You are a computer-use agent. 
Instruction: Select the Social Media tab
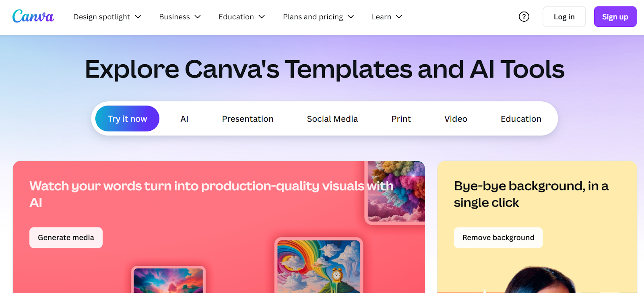(332, 119)
